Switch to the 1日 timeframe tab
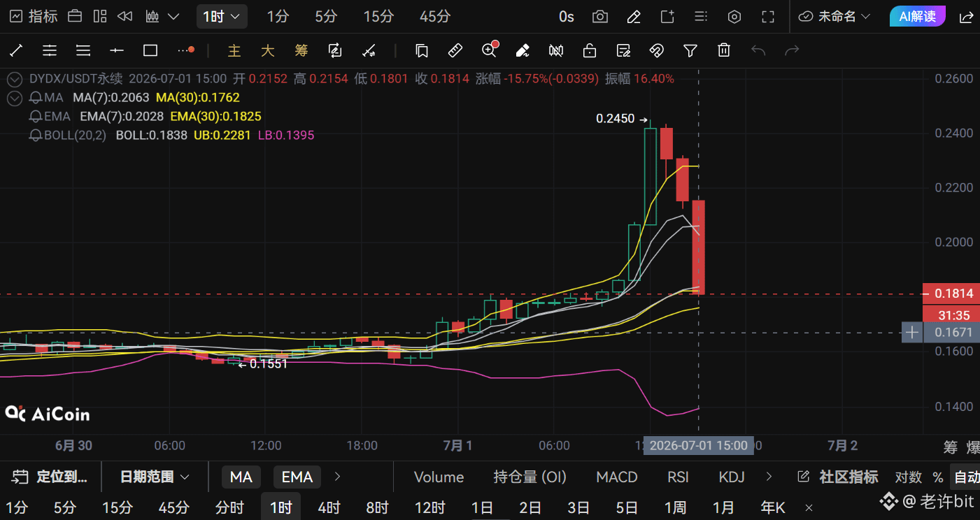The height and width of the screenshot is (520, 980). [482, 507]
